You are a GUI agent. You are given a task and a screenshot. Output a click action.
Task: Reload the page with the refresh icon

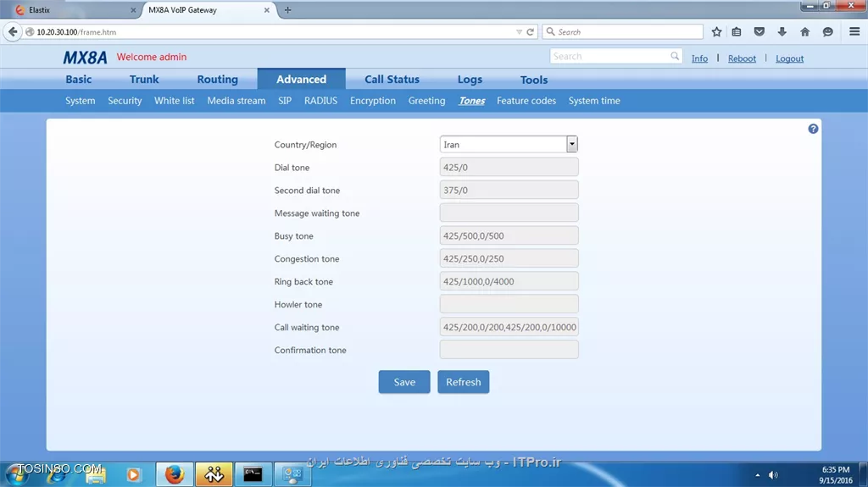(531, 32)
